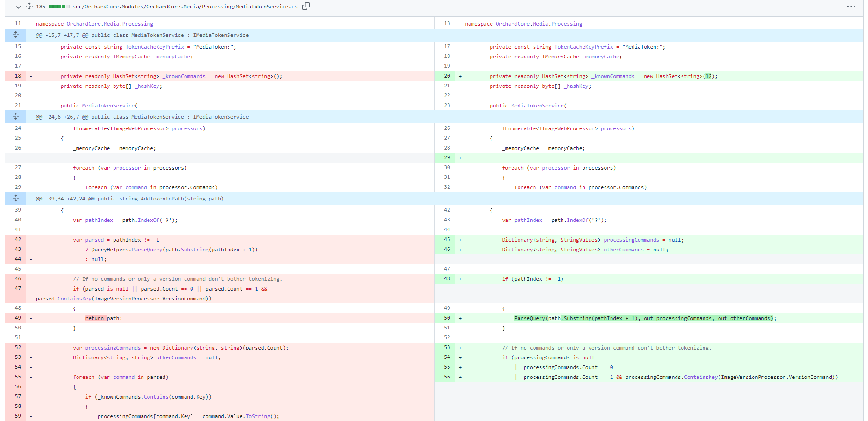868x421 pixels.
Task: Click old-file 'namespace OrchardCore.Media.Processing' line 11
Action: pos(94,24)
